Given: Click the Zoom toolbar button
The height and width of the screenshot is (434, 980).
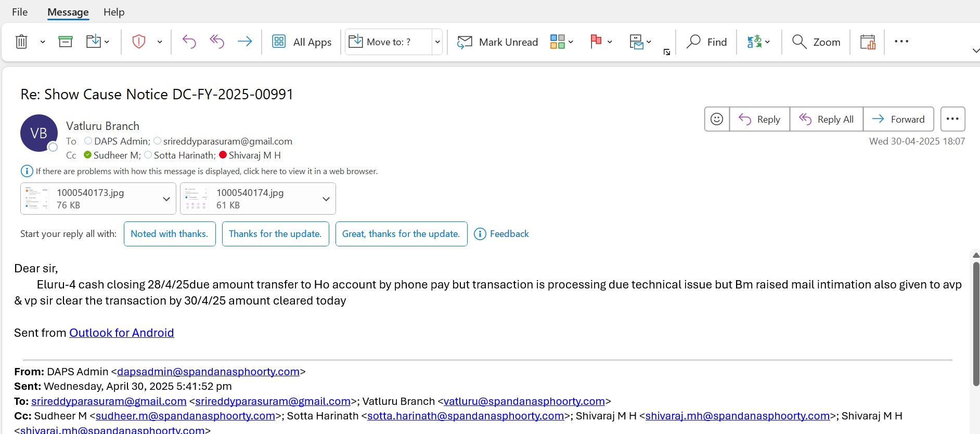Looking at the screenshot, I should point(816,42).
